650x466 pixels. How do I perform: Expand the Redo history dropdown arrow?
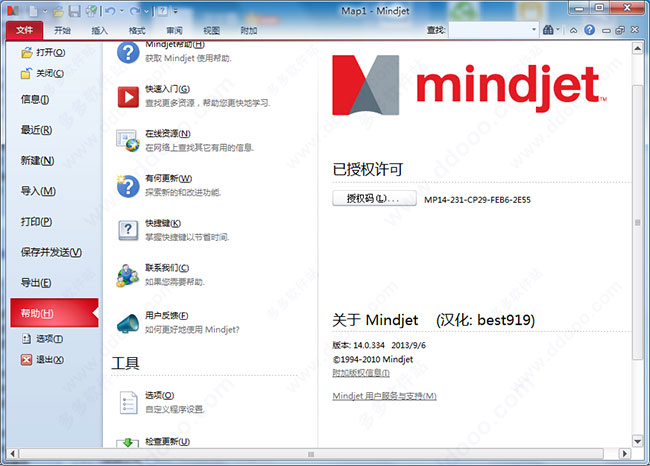tap(146, 11)
